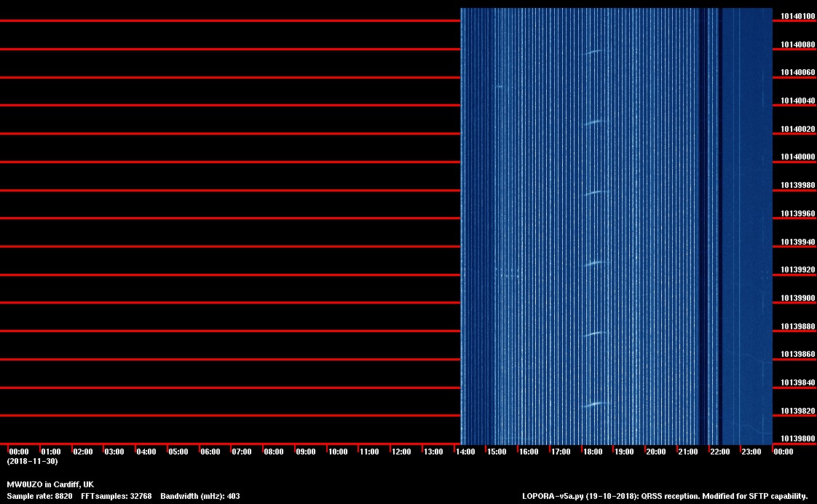Image resolution: width=817 pixels, height=504 pixels.
Task: Pick the 10139920 frequency label
Action: coord(797,270)
